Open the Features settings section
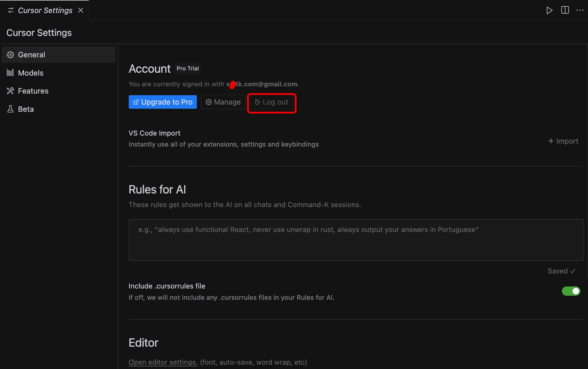 click(x=59, y=91)
